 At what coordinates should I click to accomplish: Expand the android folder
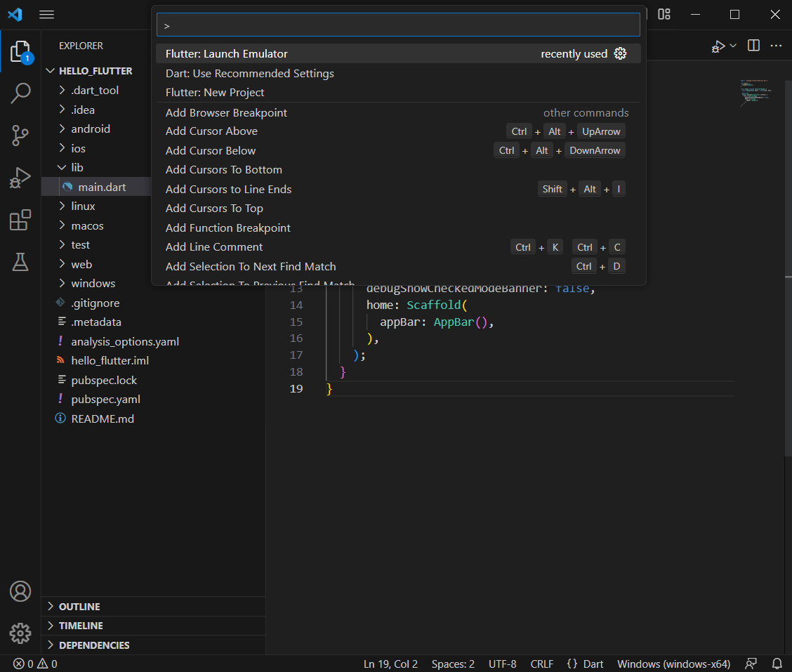point(96,129)
